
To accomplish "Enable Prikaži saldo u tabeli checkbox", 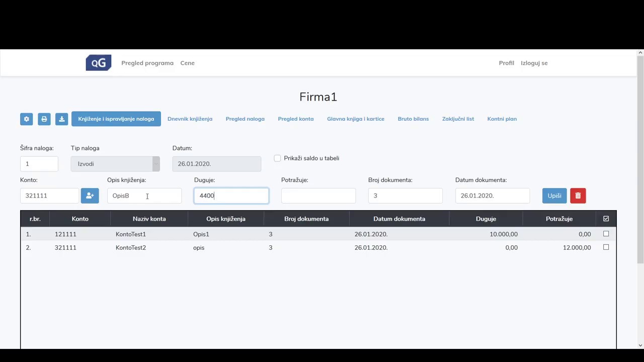I will [x=277, y=158].
